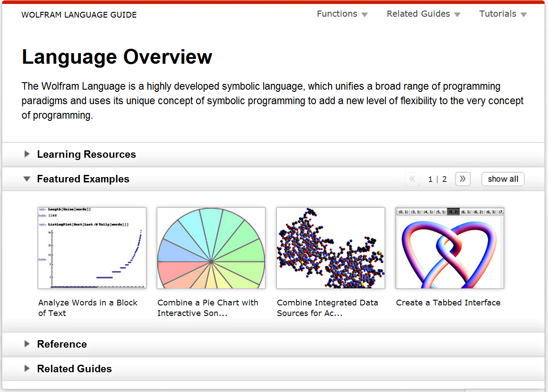The height and width of the screenshot is (392, 548).
Task: Click the disclosure triangle beside Related Guides section
Action: [x=27, y=369]
